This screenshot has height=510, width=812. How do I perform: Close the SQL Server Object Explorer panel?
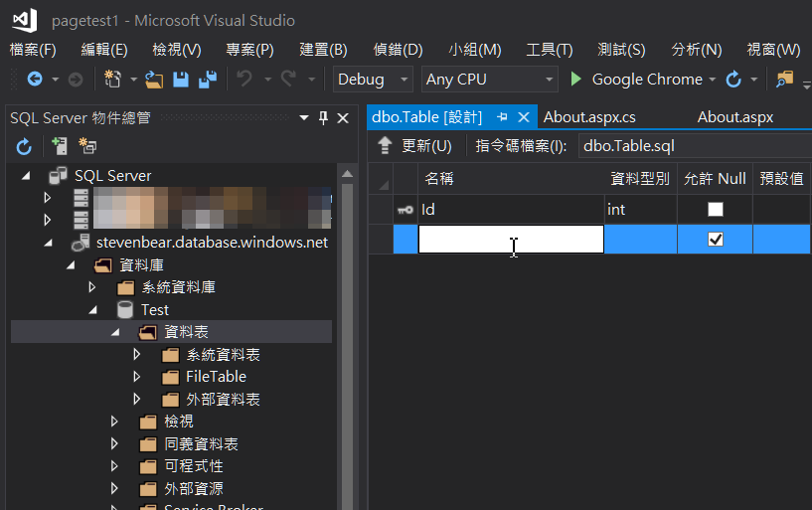tap(343, 118)
